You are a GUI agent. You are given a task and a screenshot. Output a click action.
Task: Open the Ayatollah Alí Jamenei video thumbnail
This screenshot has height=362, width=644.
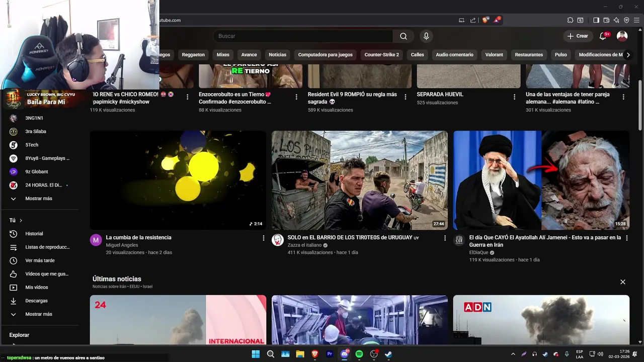541,180
